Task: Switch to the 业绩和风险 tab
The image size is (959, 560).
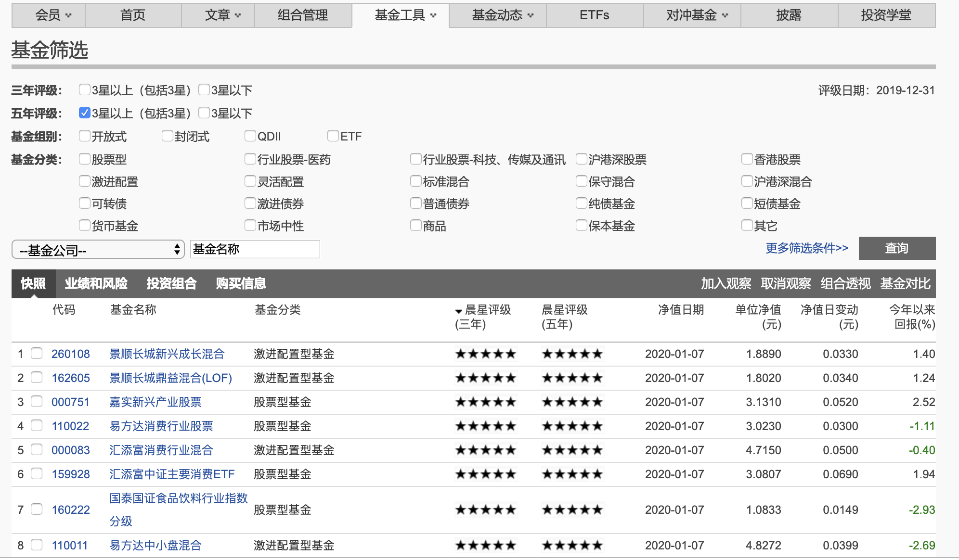Action: click(x=96, y=284)
